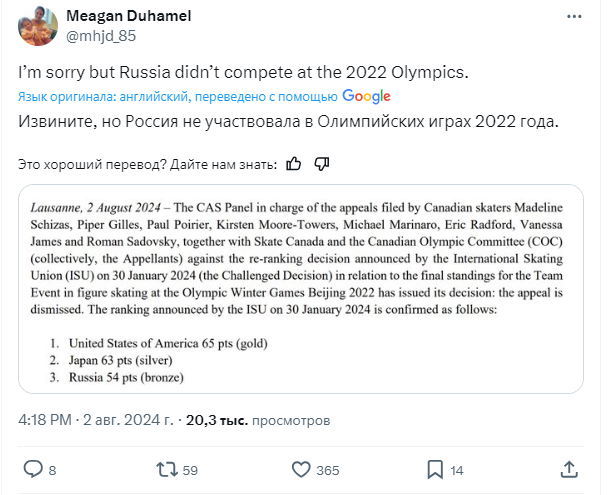610x495 pixels.
Task: Bookmark this tweet
Action: point(435,468)
